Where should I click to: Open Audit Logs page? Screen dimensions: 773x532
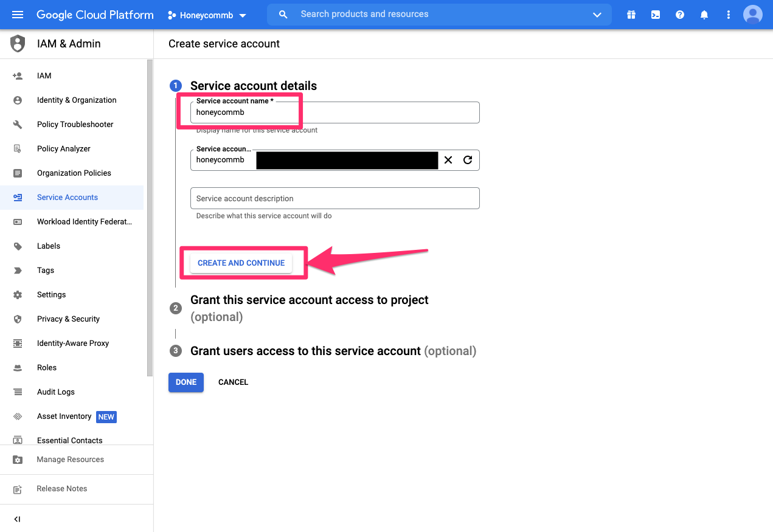[x=56, y=392]
